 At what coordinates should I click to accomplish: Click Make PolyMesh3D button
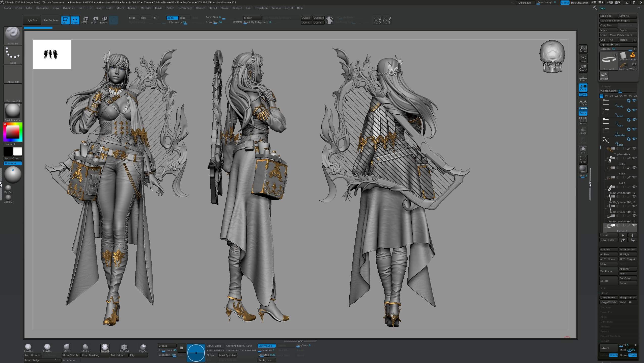[623, 35]
